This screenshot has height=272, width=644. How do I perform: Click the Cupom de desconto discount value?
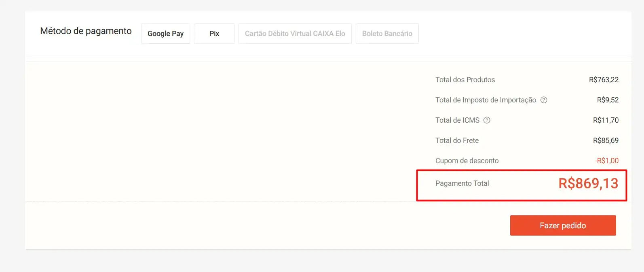(x=606, y=160)
